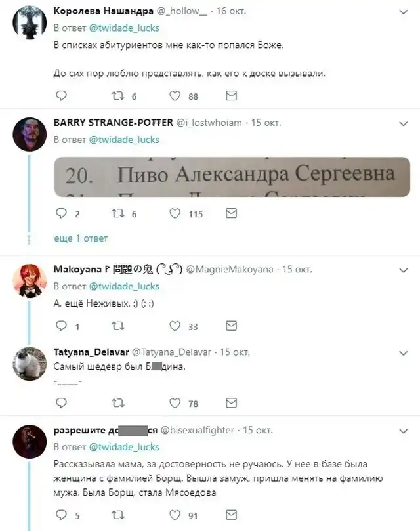Open BARRY STRANGE-POTTER's profile avatar
The width and height of the screenshot is (420, 531).
(x=30, y=134)
